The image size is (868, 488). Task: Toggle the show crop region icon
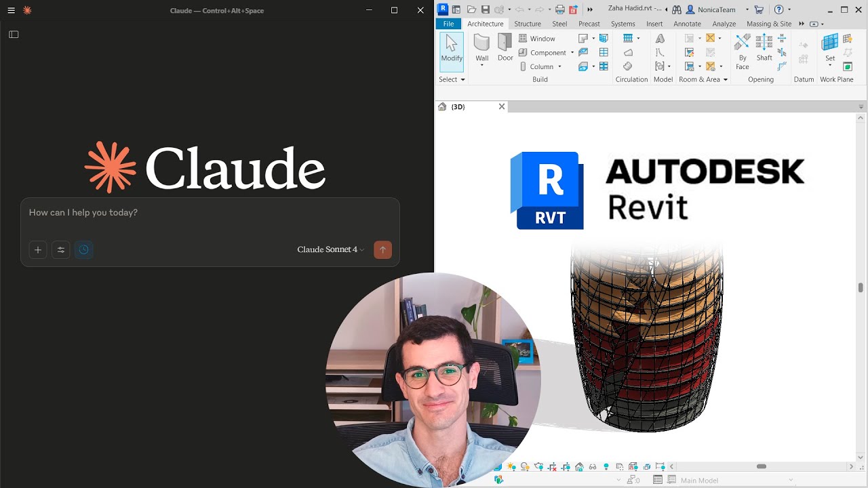pyautogui.click(x=566, y=467)
